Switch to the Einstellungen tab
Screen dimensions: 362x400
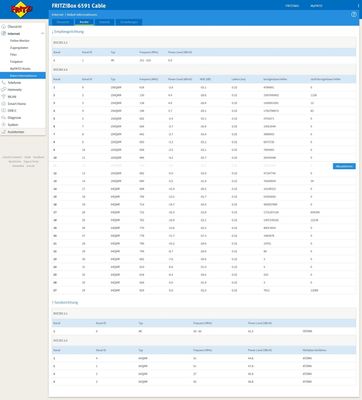[129, 22]
